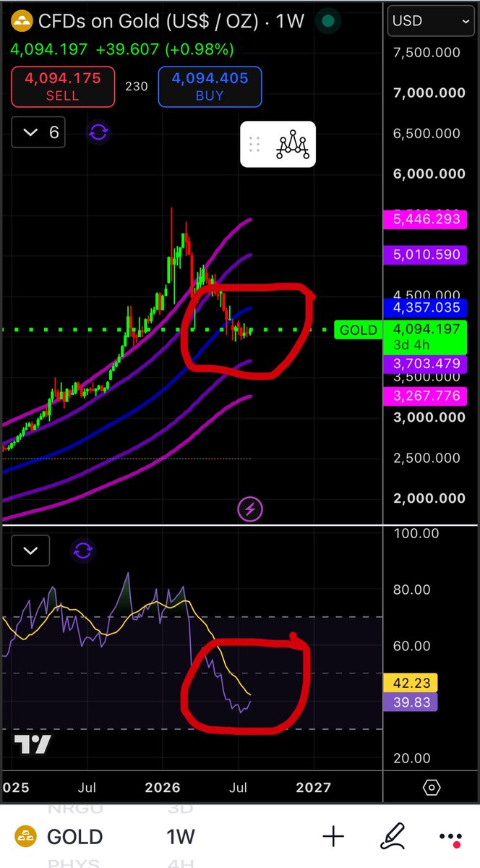
Task: Tap the 3,267.776 lowest band label
Action: (x=427, y=395)
